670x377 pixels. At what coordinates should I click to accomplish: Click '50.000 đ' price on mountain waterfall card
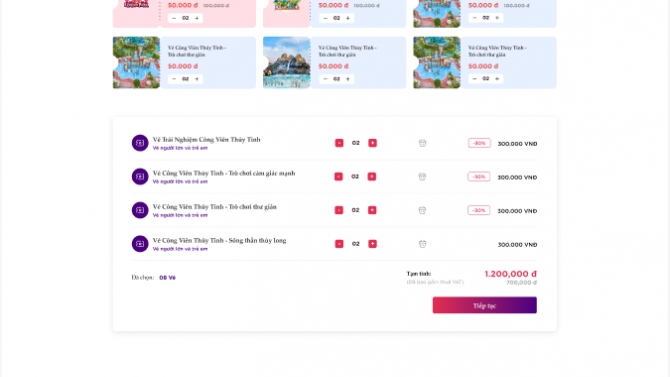[333, 66]
